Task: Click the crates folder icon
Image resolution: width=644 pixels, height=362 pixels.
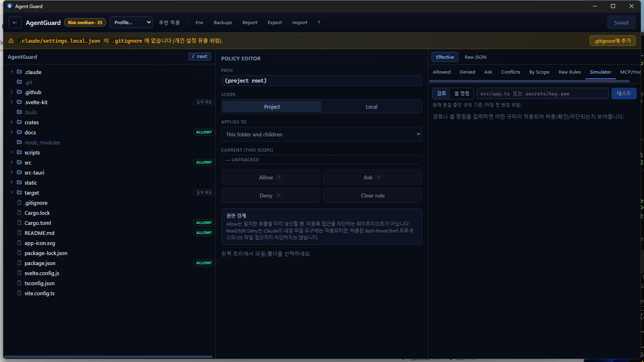Action: [19, 122]
